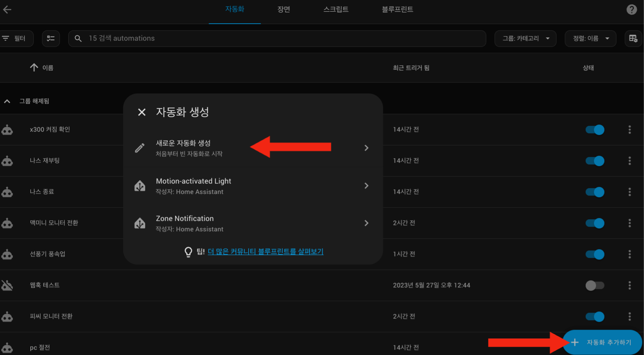Viewport: 644px width, 355px height.
Task: Close the 자동화 생성 dialog
Action: (142, 112)
